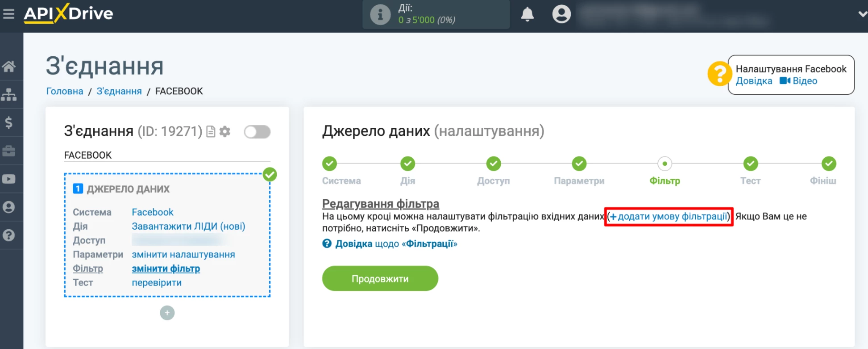The image size is (868, 349).
Task: Open help question icon in sidebar
Action: (x=9, y=235)
